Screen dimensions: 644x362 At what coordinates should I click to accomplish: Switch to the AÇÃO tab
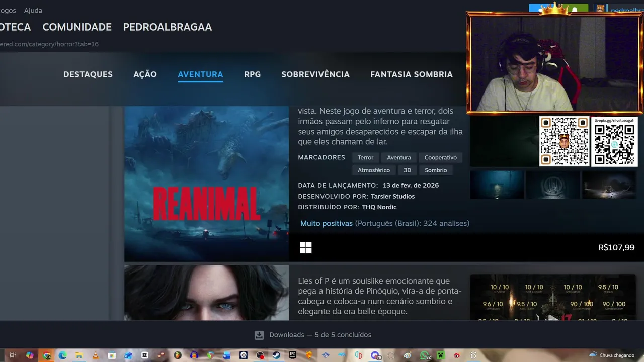145,74
